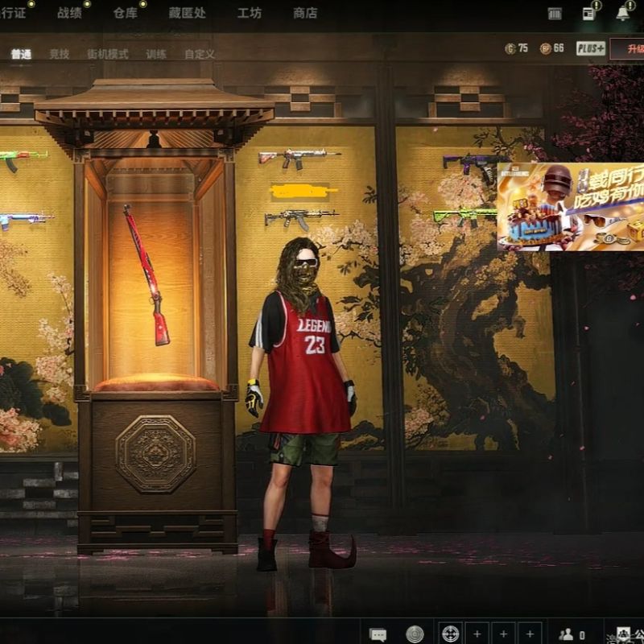
Task: Add a teammate in the first plus slot
Action: [x=476, y=634]
